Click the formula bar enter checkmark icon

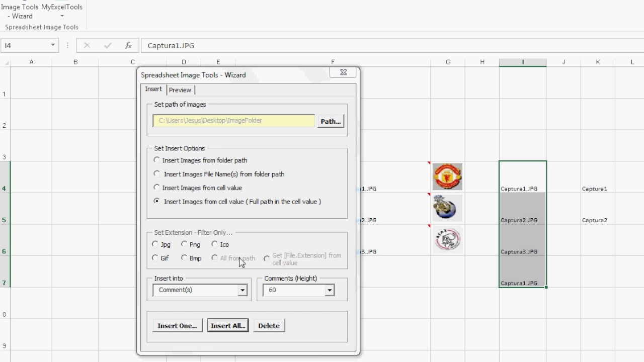108,45
